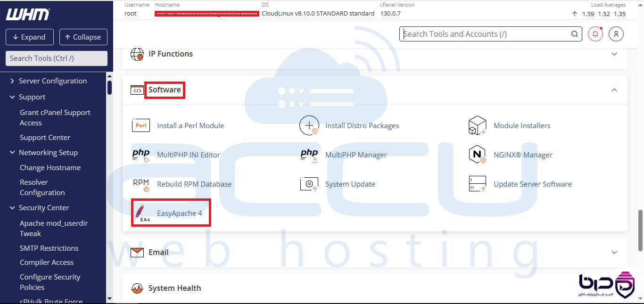Open Install Distro Packages link
Screen dimensions: 644x304
pyautogui.click(x=362, y=125)
